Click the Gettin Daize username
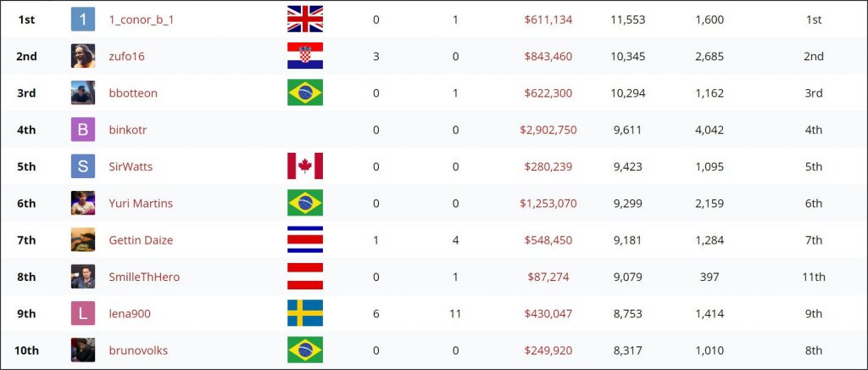868x370 pixels. pos(142,240)
